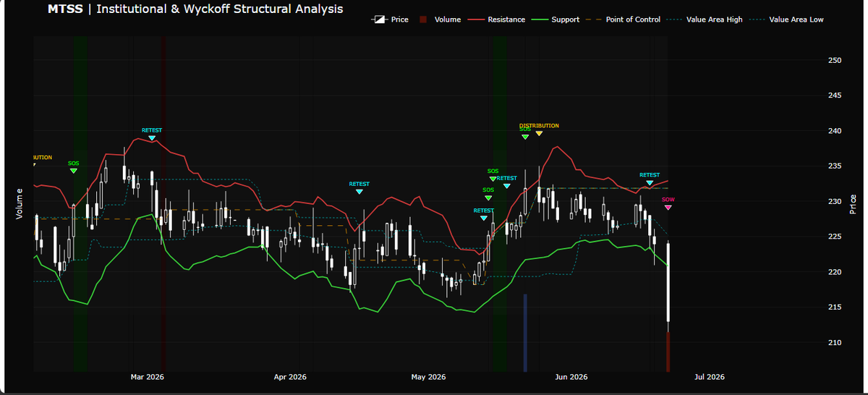This screenshot has width=868, height=395.
Task: Click the 230 price axis tick
Action: [835, 202]
